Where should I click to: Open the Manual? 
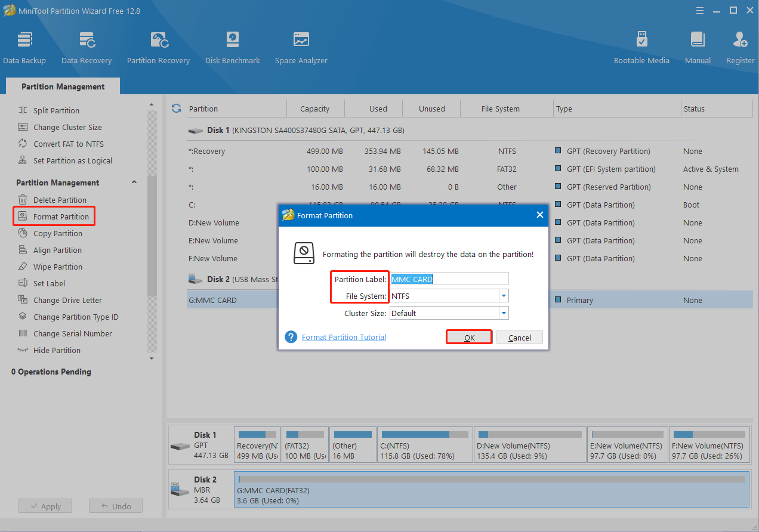pyautogui.click(x=698, y=47)
